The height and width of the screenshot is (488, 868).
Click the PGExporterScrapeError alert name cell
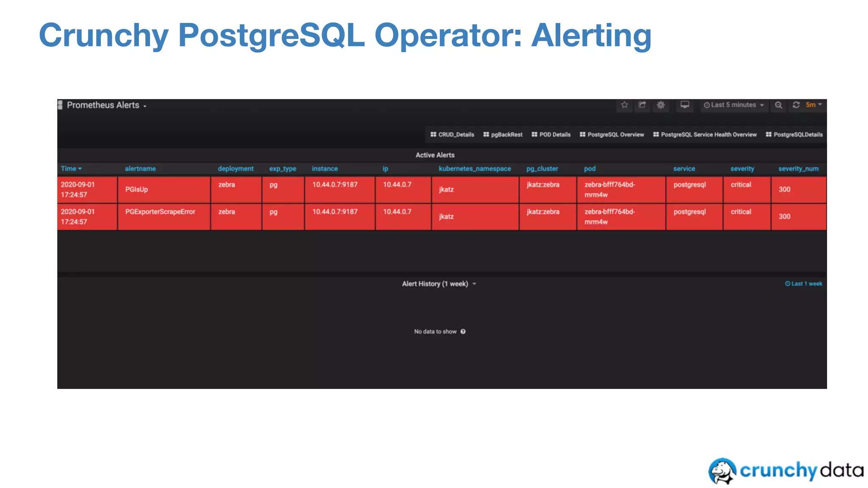coord(164,216)
